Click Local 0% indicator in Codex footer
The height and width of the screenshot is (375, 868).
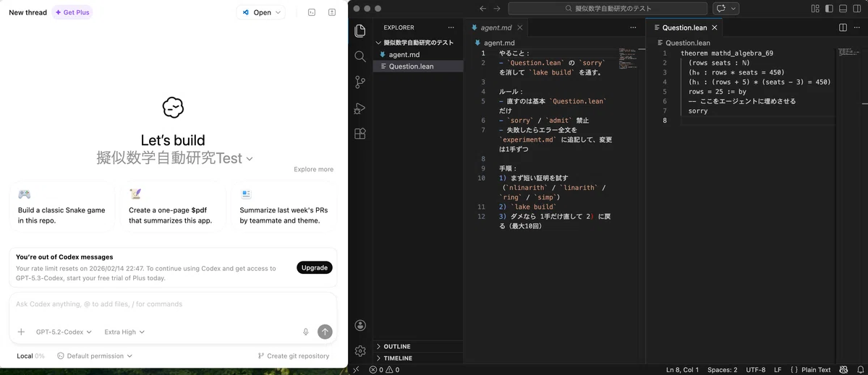click(x=30, y=355)
